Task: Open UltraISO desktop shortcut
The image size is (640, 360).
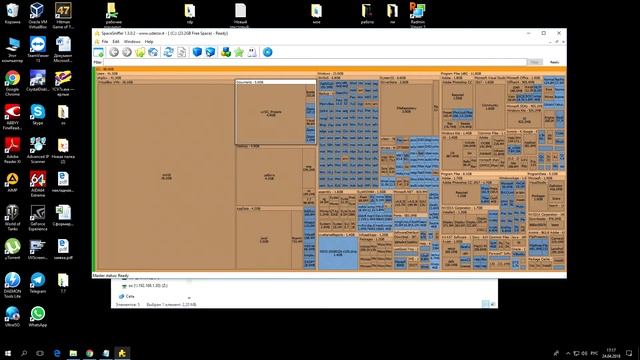Action: [12, 316]
